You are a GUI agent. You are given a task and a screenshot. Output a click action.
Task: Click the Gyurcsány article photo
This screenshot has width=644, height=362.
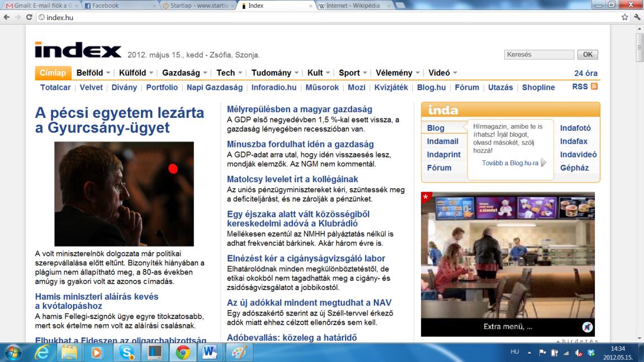pyautogui.click(x=124, y=194)
